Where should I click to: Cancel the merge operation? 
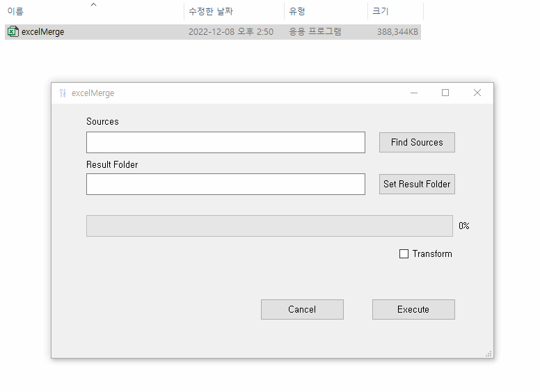[x=302, y=309]
